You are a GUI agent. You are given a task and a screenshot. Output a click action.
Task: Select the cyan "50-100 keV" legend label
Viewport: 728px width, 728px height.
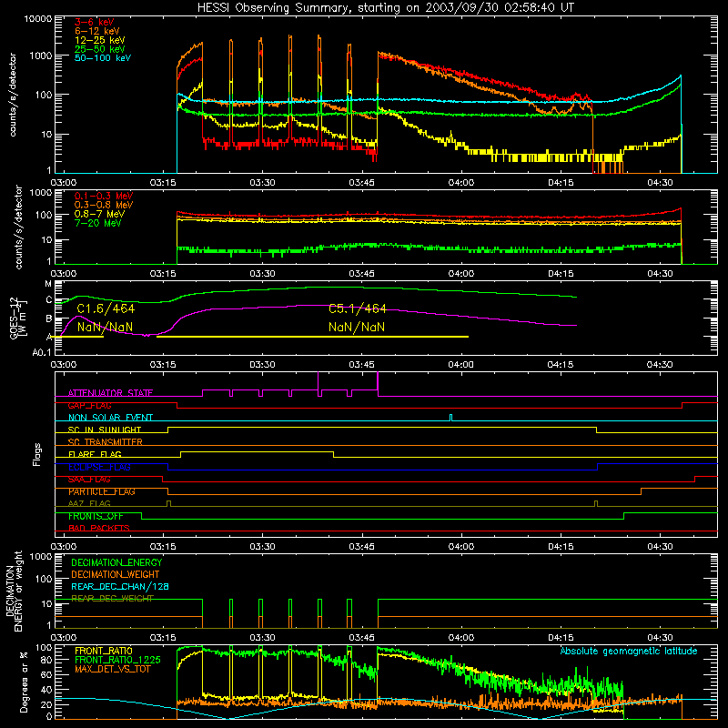(103, 58)
